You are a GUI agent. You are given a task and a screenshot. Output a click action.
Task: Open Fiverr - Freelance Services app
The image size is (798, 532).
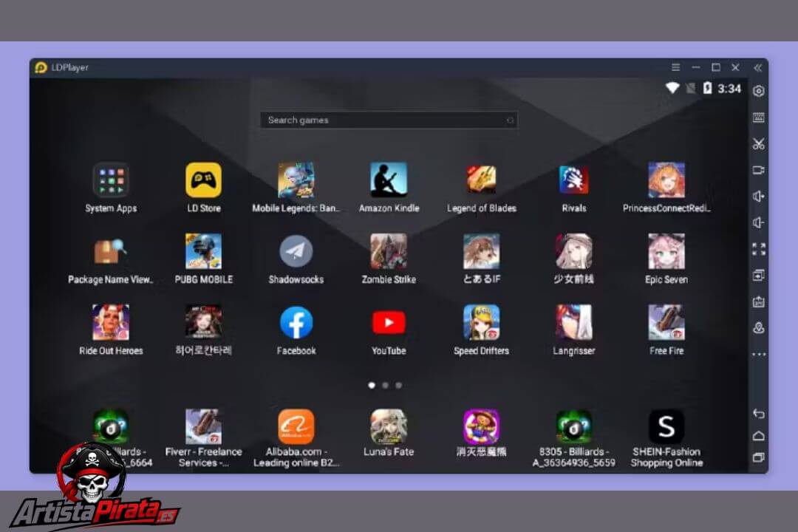click(x=204, y=426)
